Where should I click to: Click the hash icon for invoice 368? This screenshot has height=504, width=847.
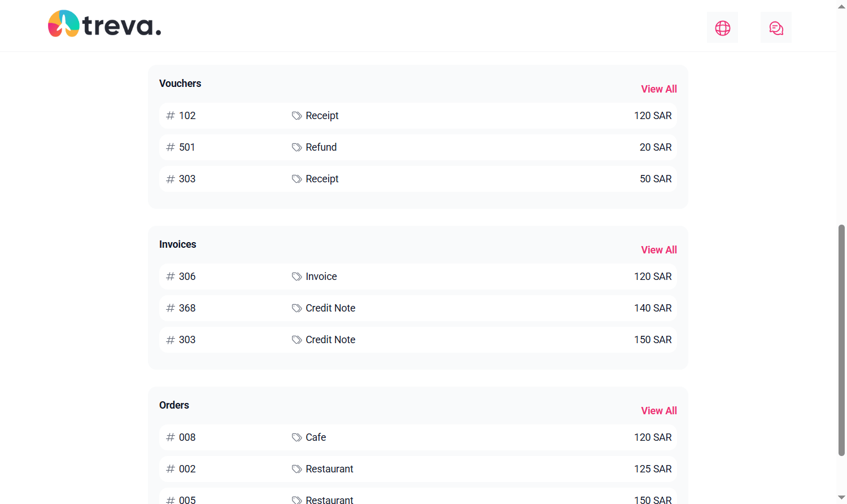pos(171,308)
